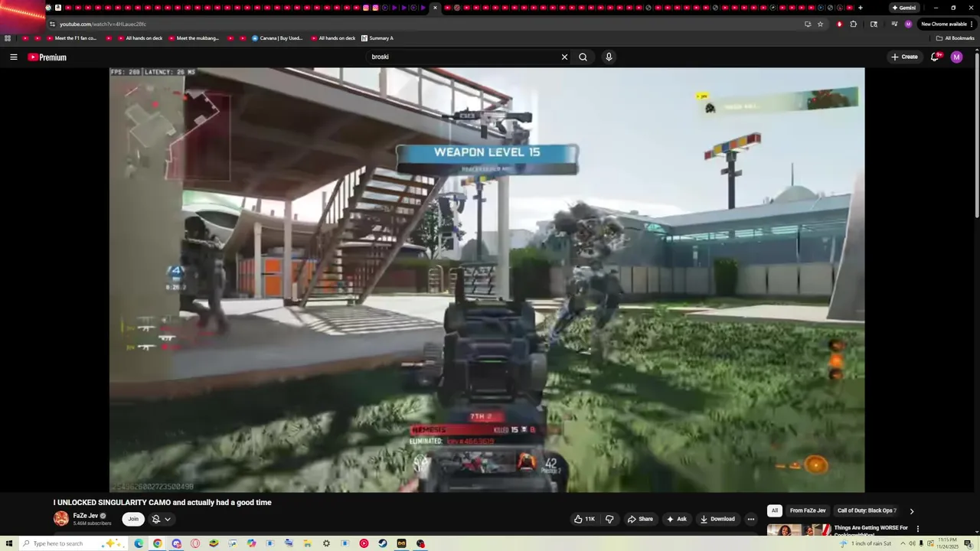
Task: Open the taskbar settings gear app
Action: click(x=326, y=543)
